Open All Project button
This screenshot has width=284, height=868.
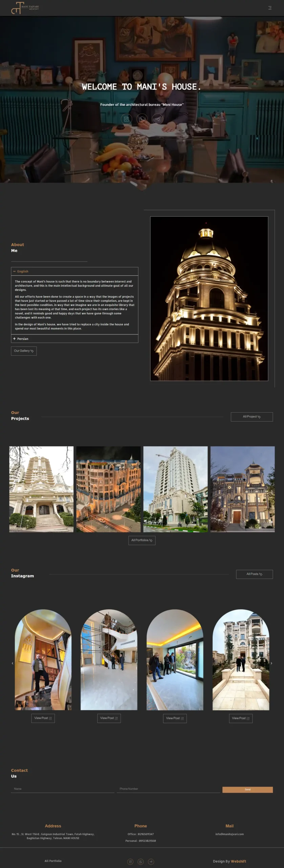(252, 417)
